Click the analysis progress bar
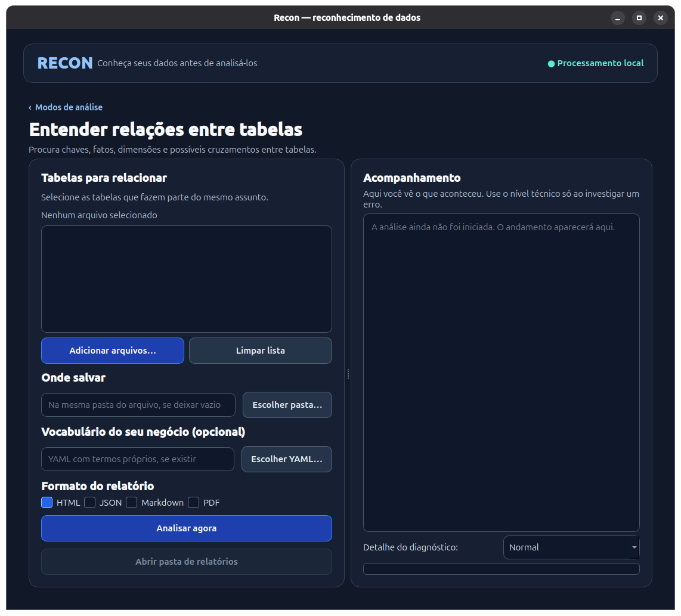Screen dimensions: 681x616 (501, 569)
